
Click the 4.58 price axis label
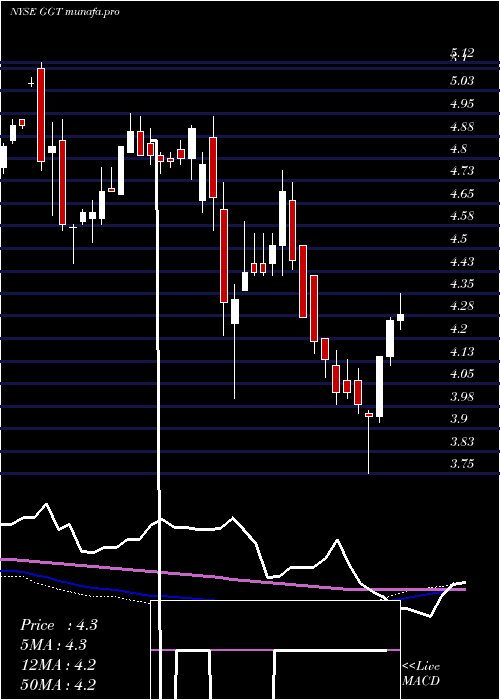coord(462,216)
